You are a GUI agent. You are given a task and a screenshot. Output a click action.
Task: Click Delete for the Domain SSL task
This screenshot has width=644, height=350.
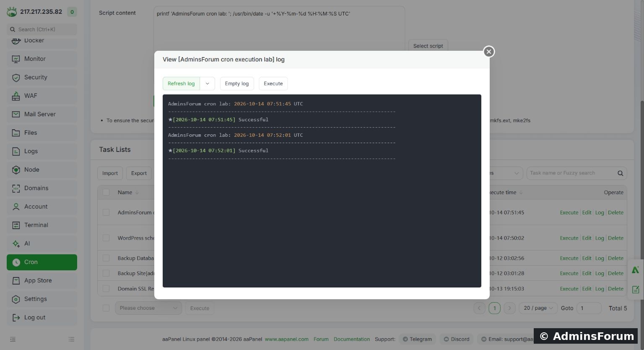(x=615, y=289)
